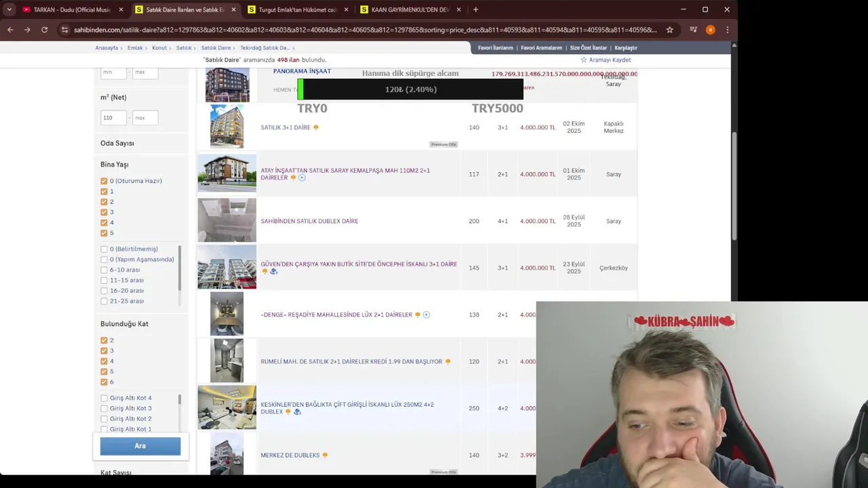Screen dimensions: 868x488
Task: Open the media control icon in toolbar
Action: click(x=693, y=30)
